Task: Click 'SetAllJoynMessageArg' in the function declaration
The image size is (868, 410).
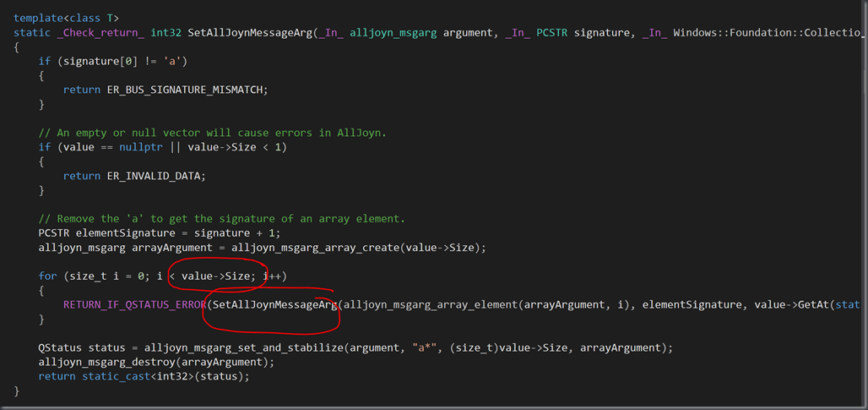Action: [x=250, y=33]
